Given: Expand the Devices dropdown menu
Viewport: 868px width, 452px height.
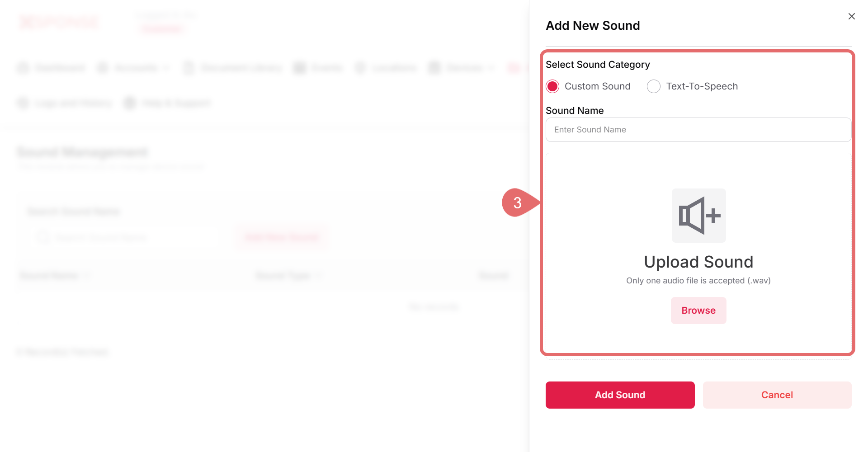Looking at the screenshot, I should 466,68.
